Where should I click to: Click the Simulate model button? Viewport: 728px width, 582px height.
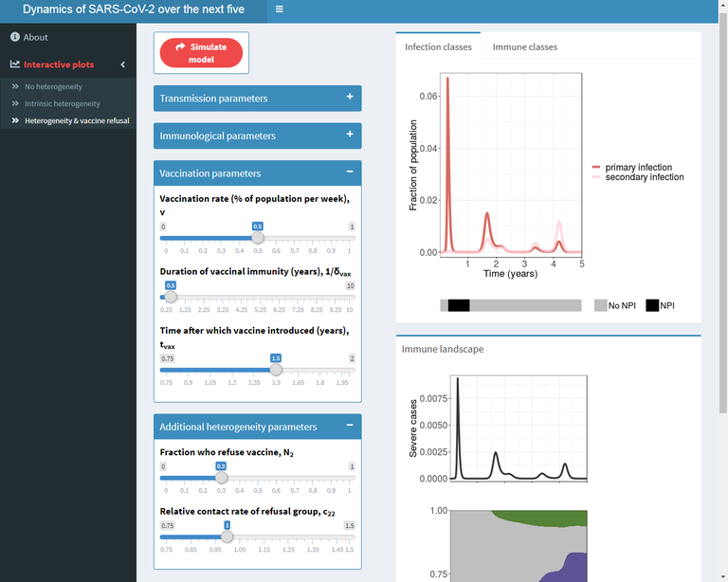click(201, 53)
